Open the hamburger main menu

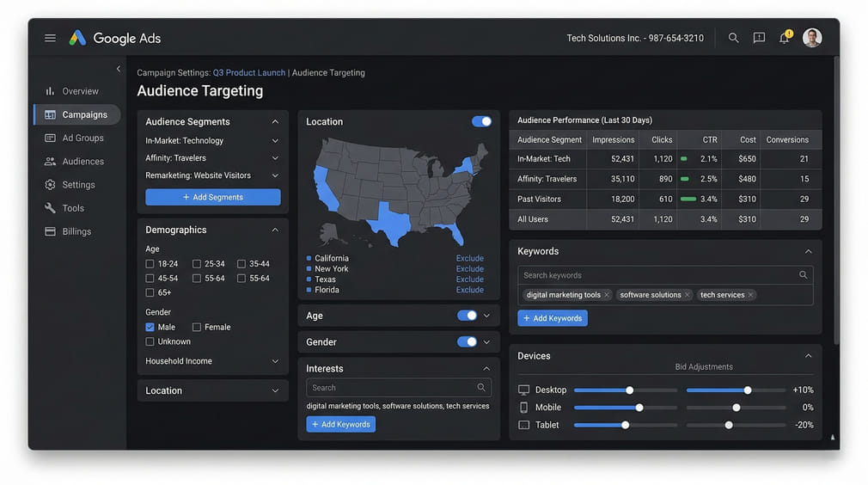(x=50, y=38)
